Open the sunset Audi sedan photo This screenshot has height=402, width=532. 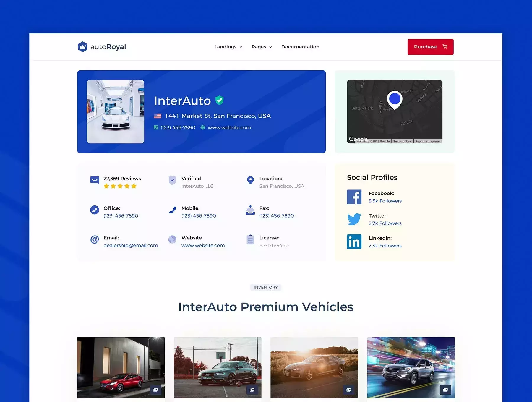(314, 368)
